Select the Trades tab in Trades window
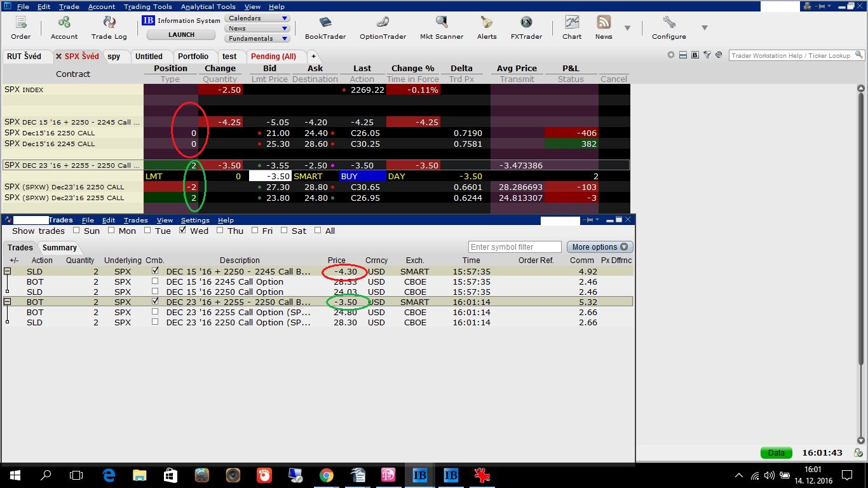The width and height of the screenshot is (868, 488). 20,248
